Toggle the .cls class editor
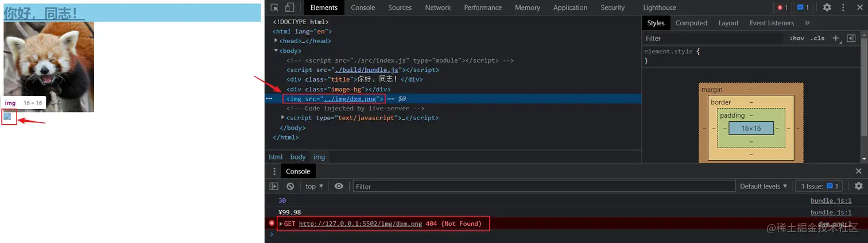This screenshot has height=243, width=868. pos(817,38)
